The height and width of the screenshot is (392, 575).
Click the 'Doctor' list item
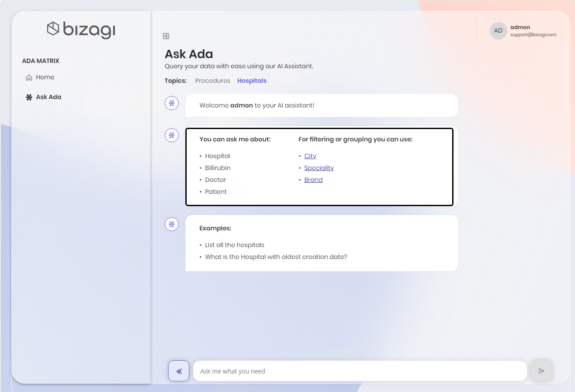click(x=215, y=180)
